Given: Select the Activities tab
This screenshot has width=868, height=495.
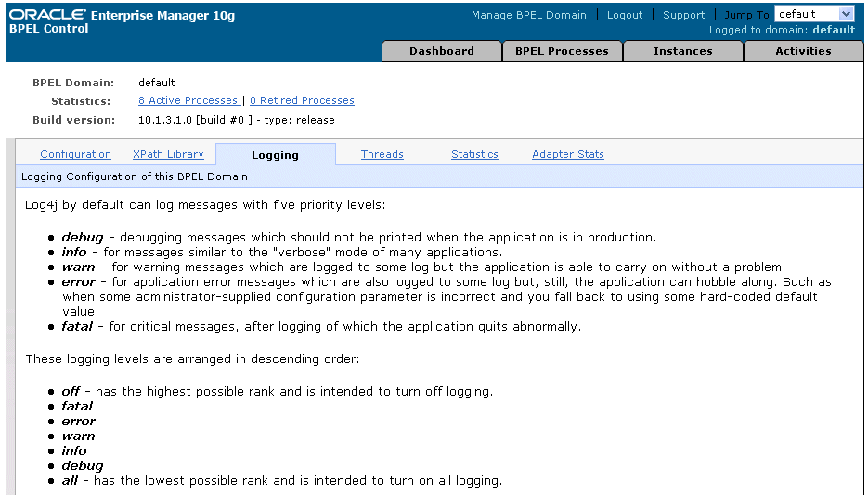Looking at the screenshot, I should click(x=803, y=51).
